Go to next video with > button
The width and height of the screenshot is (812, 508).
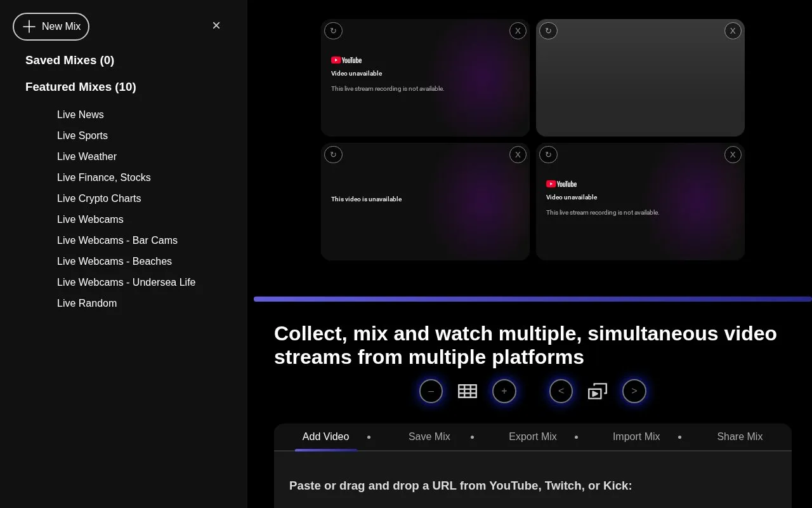(x=634, y=391)
